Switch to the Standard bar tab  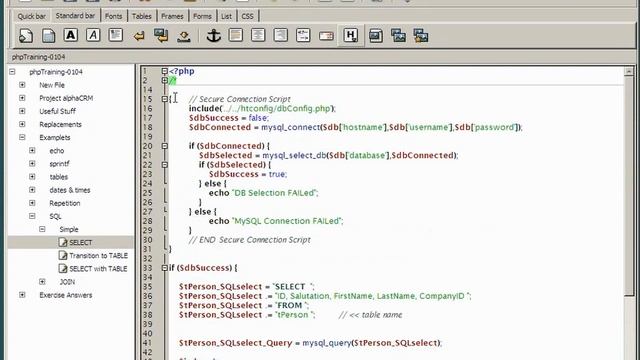(x=75, y=16)
